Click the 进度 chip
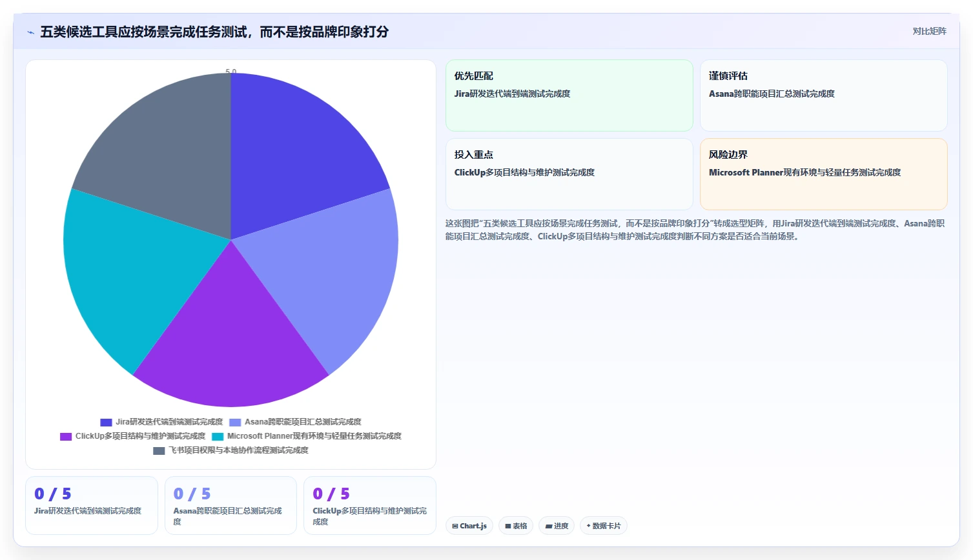Screen dimensions: 973x560 pos(557,526)
